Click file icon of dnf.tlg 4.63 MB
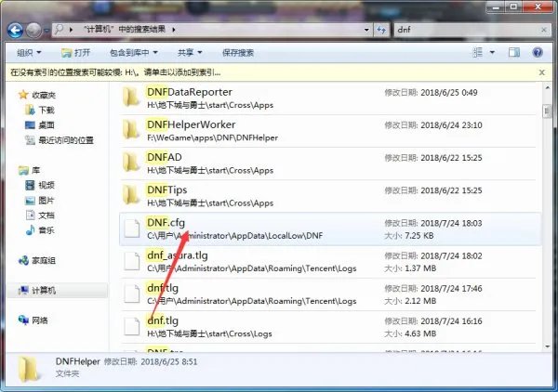This screenshot has height=392, width=558. (x=132, y=326)
